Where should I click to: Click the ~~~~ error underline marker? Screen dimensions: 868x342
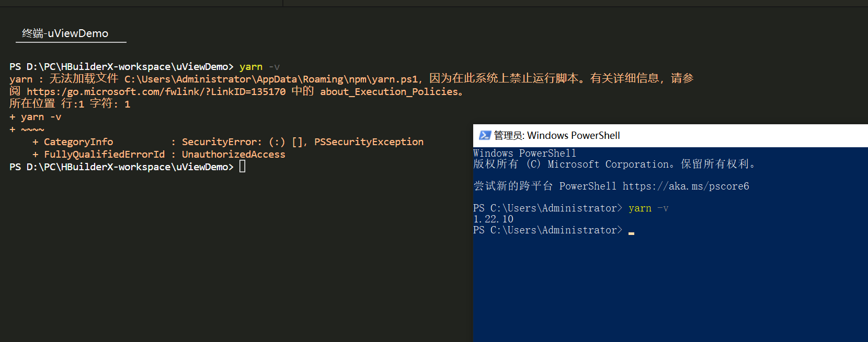pos(32,129)
